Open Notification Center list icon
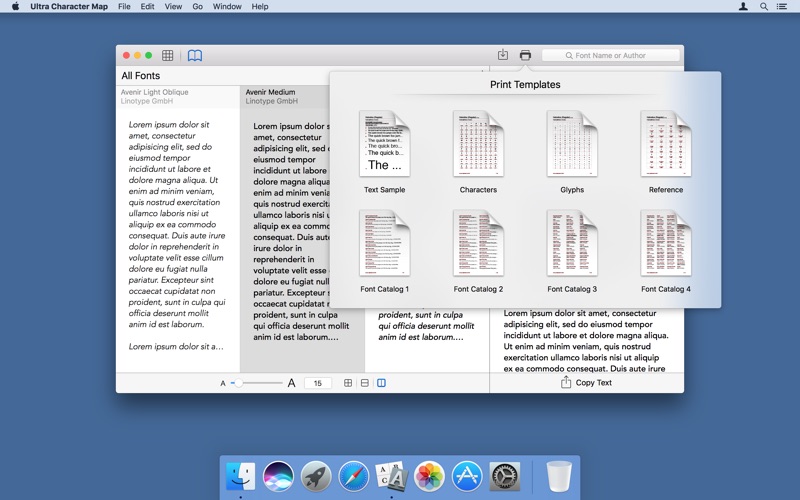The image size is (800, 500). (782, 7)
